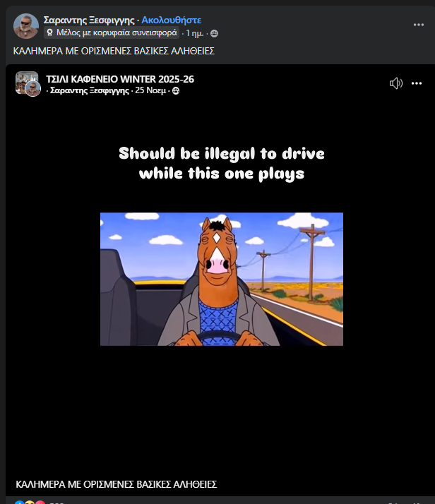Click the Μέλος με κορυφαία συνεισφορά badge
This screenshot has width=435, height=504.
[112, 32]
